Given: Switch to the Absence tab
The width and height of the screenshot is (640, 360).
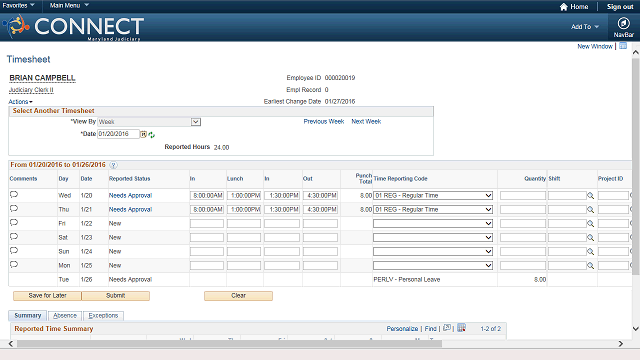Looking at the screenshot, I should pyautogui.click(x=65, y=316).
